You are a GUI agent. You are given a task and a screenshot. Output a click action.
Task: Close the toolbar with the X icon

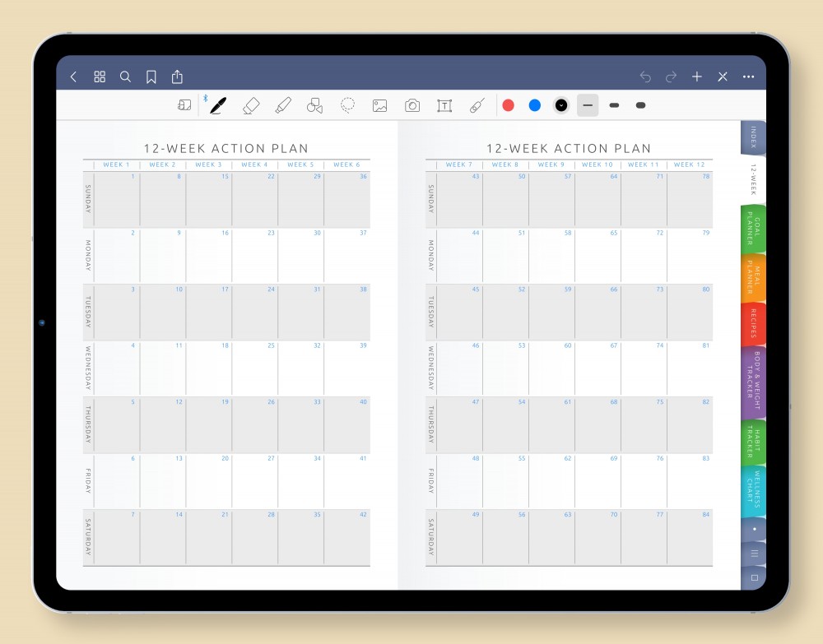tap(723, 77)
